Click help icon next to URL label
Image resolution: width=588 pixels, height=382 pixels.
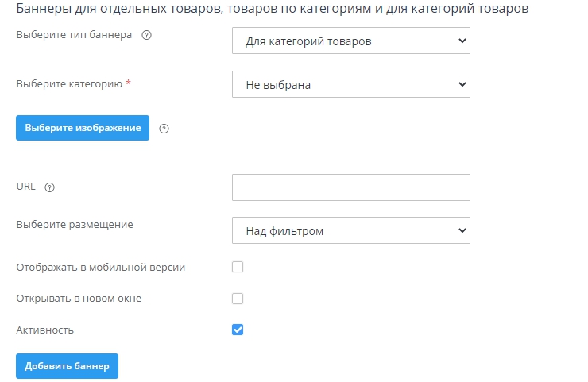click(x=49, y=187)
